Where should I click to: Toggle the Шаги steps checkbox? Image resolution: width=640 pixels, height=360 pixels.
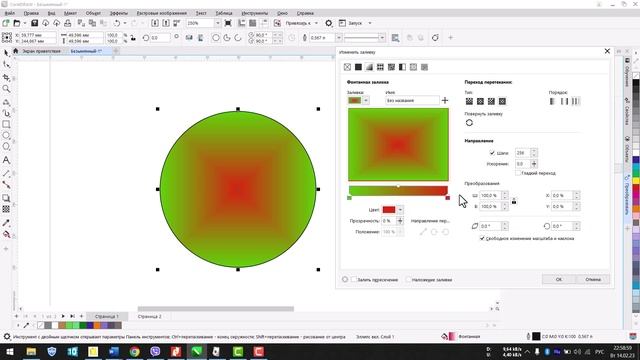[492, 153]
